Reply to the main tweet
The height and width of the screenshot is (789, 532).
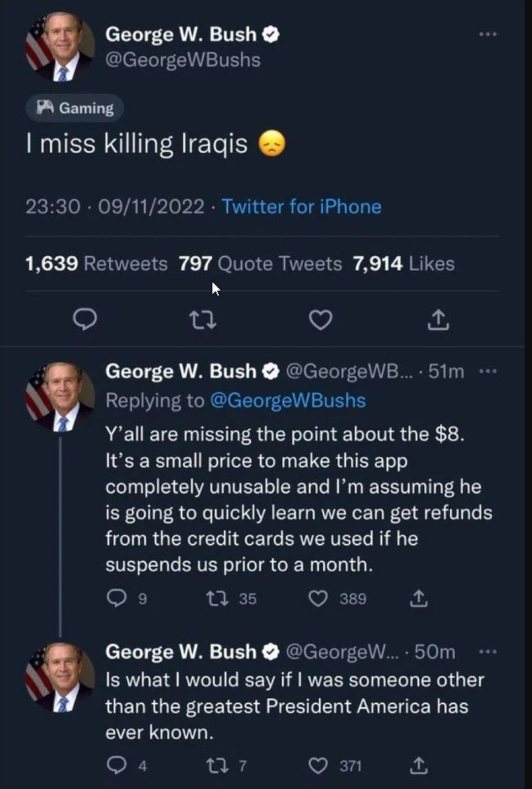tap(85, 320)
